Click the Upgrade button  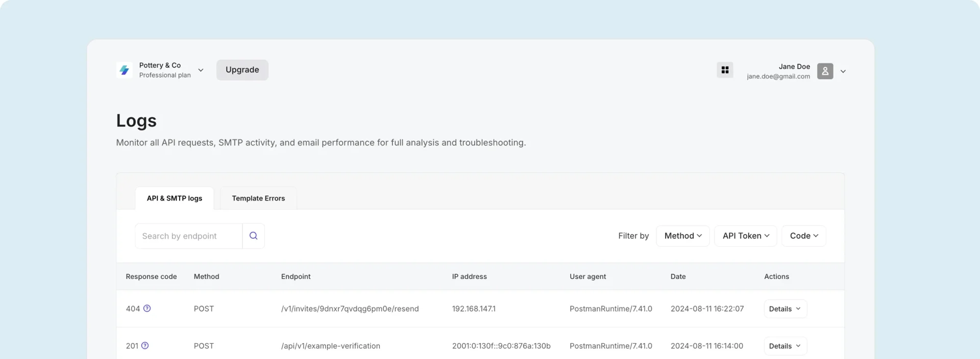click(242, 70)
